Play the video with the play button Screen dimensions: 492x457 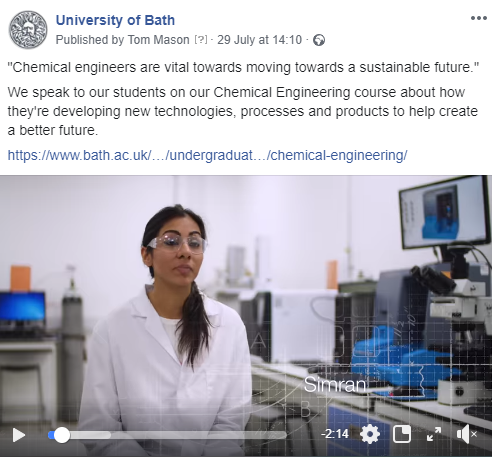pyautogui.click(x=19, y=435)
